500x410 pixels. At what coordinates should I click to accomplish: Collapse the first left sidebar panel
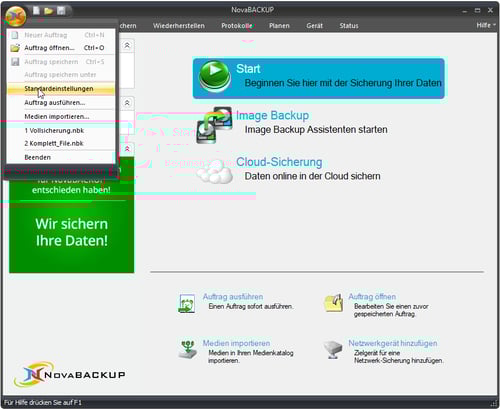click(x=127, y=46)
